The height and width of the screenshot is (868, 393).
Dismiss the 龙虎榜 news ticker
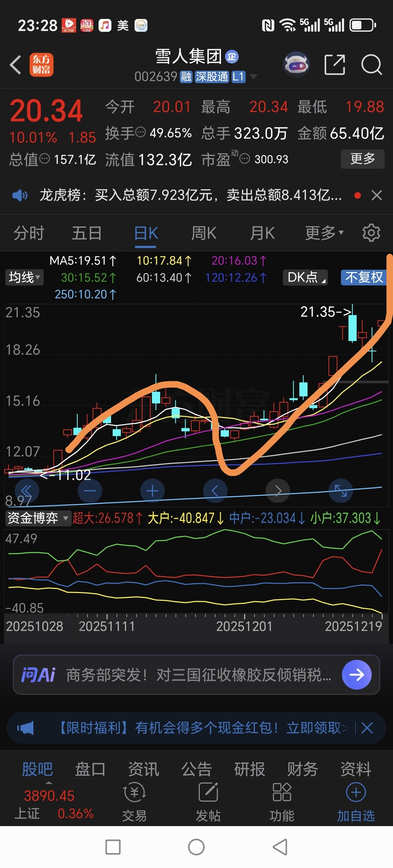[377, 195]
